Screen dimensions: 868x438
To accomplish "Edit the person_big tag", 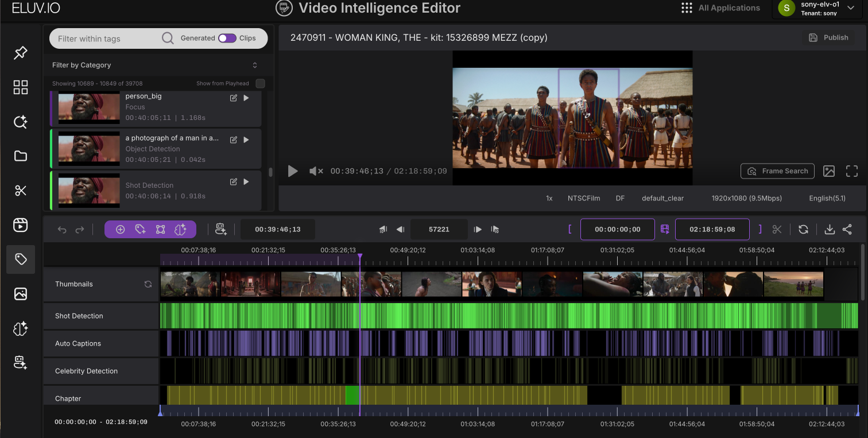I will (234, 98).
